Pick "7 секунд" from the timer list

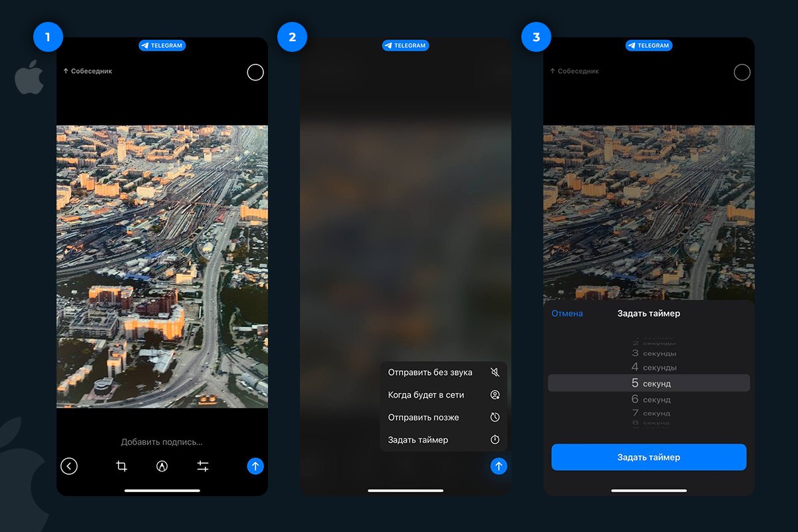tap(650, 413)
